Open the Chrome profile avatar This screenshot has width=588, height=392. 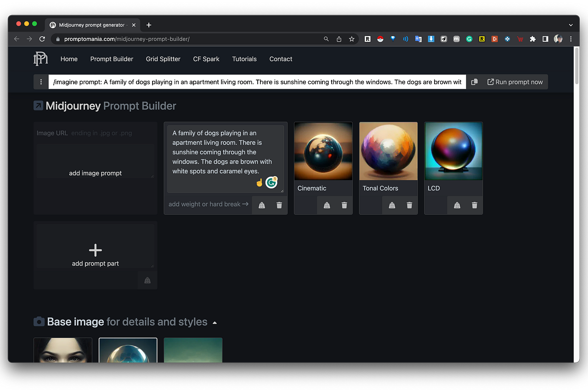(558, 39)
